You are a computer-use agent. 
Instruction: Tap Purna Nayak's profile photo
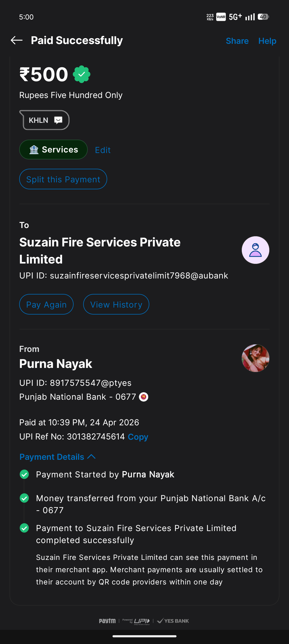[255, 358]
